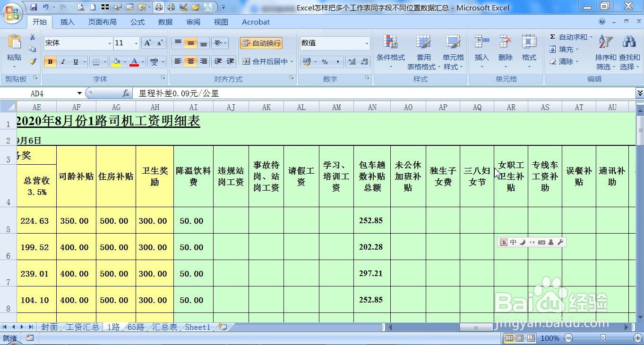Increase decimal places of selection

tap(352, 61)
